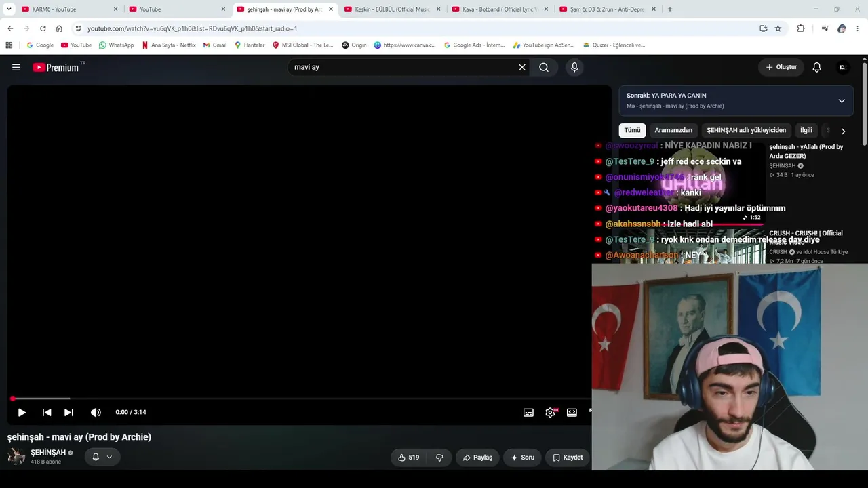
Task: Run the search with magnifier button
Action: point(544,67)
